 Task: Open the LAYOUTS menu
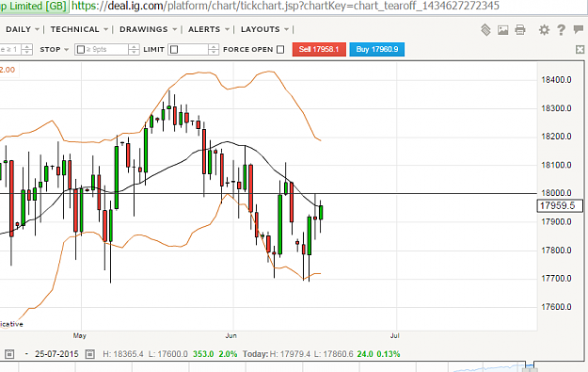point(264,29)
